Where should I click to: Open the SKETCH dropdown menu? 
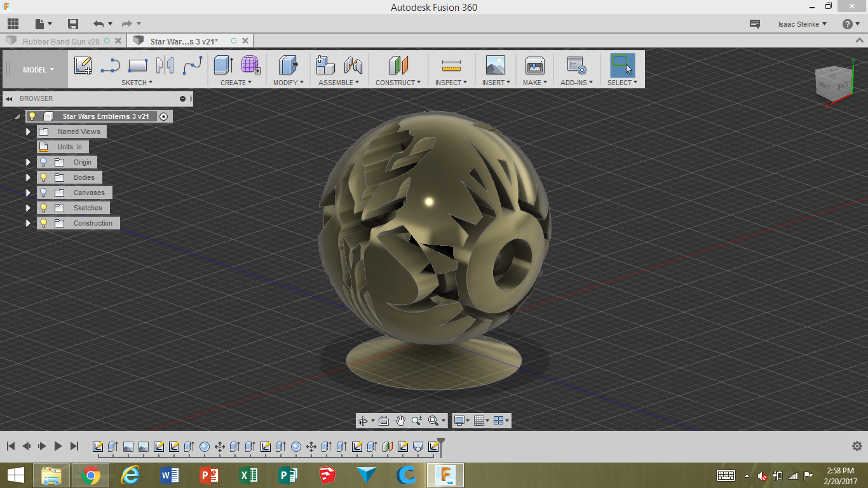click(x=137, y=83)
